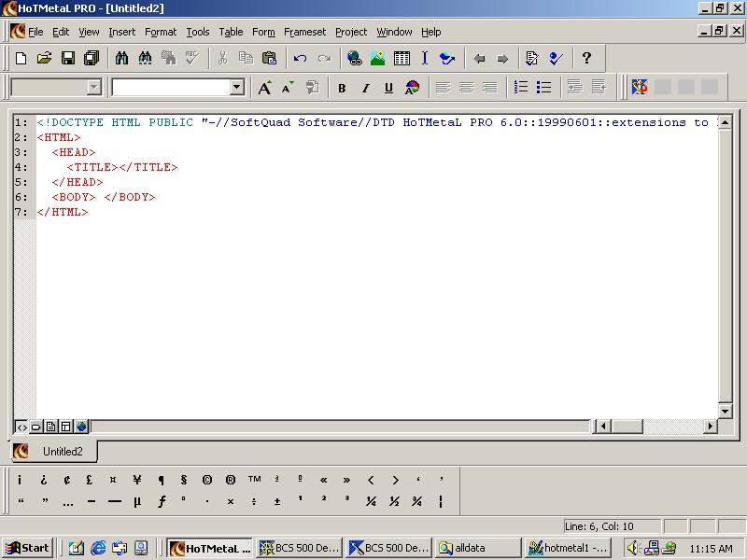Open the Window menu

point(394,32)
